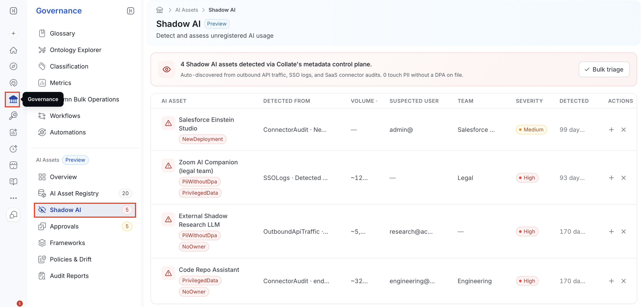Add Salesforce Einstein Studio with plus
644x307 pixels.
pos(611,130)
